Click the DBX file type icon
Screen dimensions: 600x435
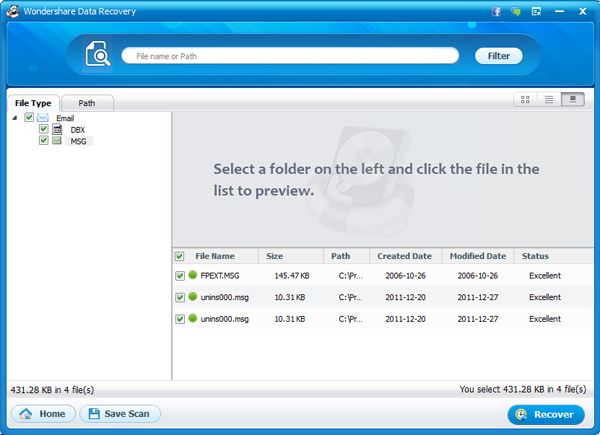(x=57, y=130)
